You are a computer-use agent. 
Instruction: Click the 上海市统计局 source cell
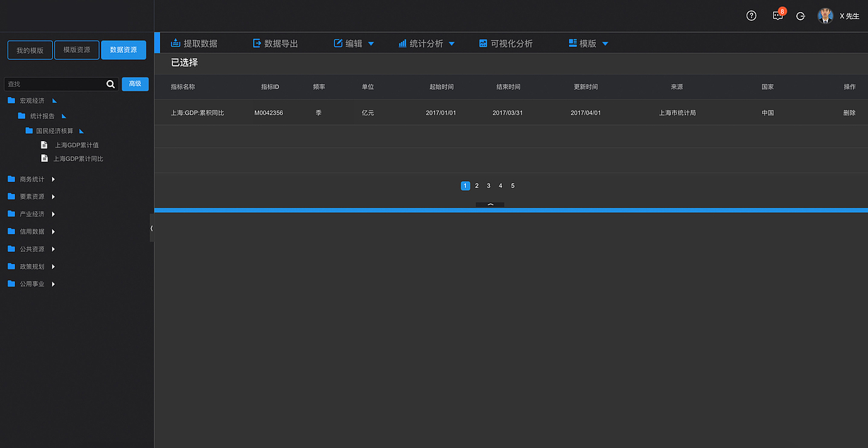click(x=677, y=113)
